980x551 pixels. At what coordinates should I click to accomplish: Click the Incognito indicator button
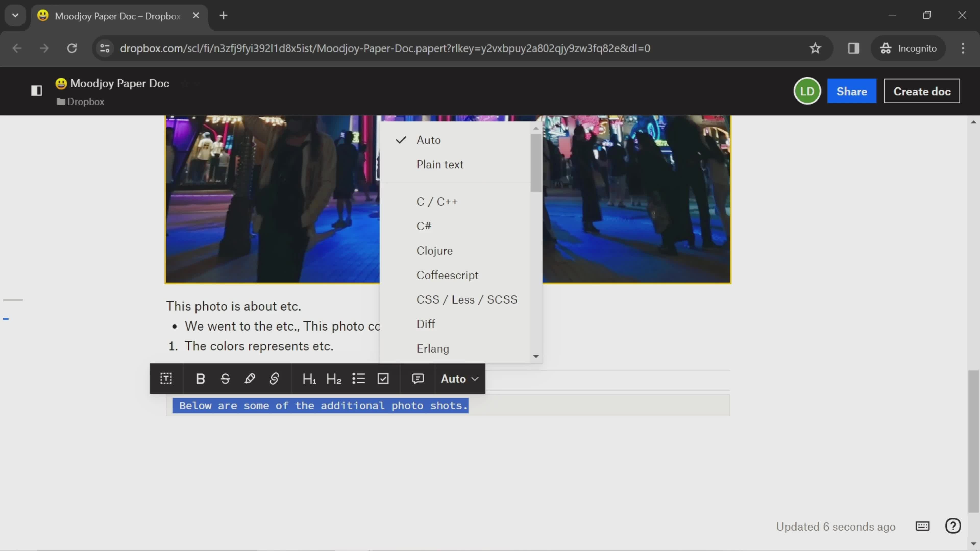coord(908,48)
